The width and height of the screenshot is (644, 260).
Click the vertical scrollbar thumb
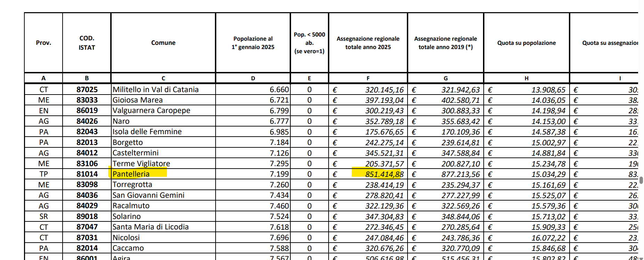pyautogui.click(x=641, y=180)
